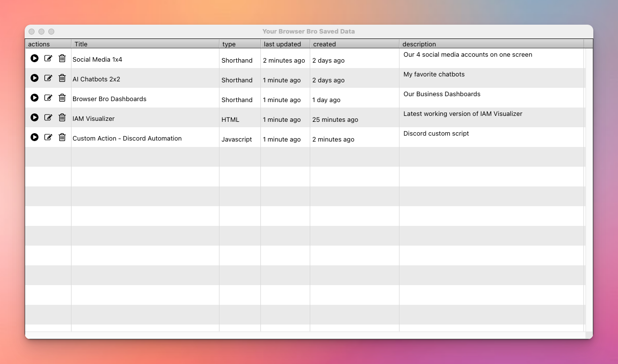Launch the Browser Bro Dashboards entry
Screen dimensions: 618x364
(35, 98)
